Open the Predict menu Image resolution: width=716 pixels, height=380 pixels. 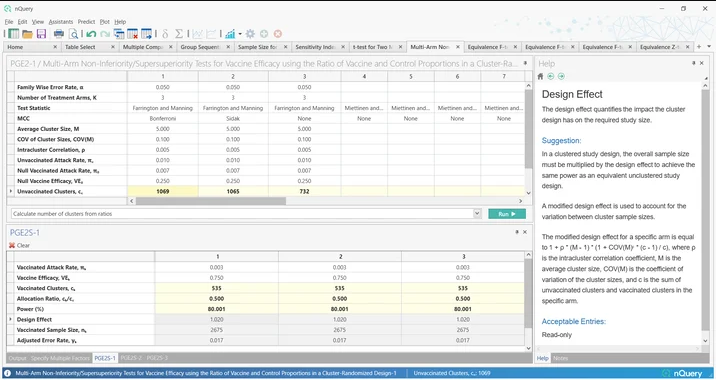pyautogui.click(x=86, y=21)
